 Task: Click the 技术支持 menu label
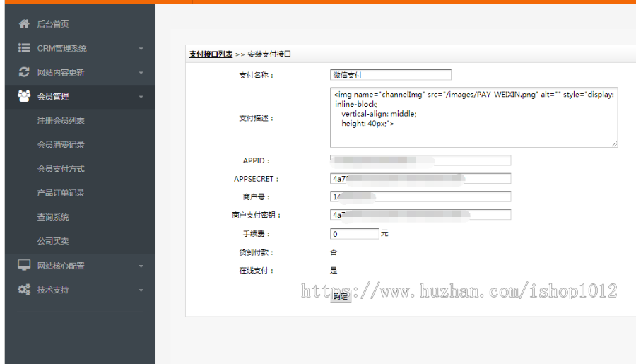click(53, 290)
